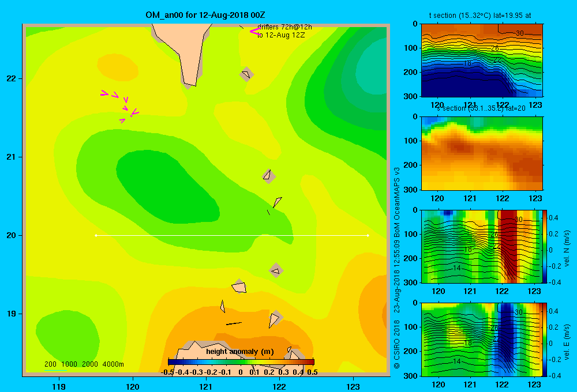Click longitude label 123 below main map
The image size is (577, 392).
[353, 386]
